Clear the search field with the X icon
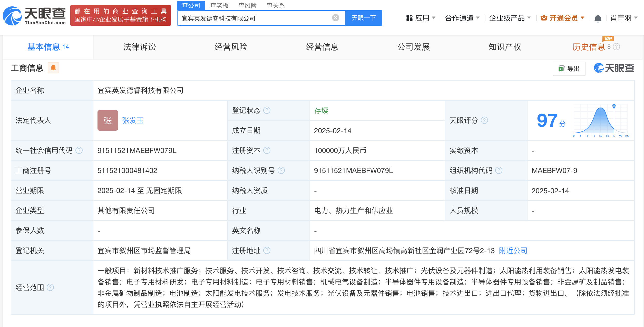This screenshot has width=644, height=327. point(335,18)
